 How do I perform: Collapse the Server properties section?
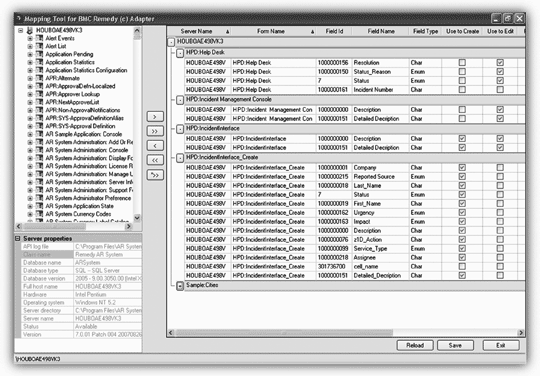pos(18,239)
